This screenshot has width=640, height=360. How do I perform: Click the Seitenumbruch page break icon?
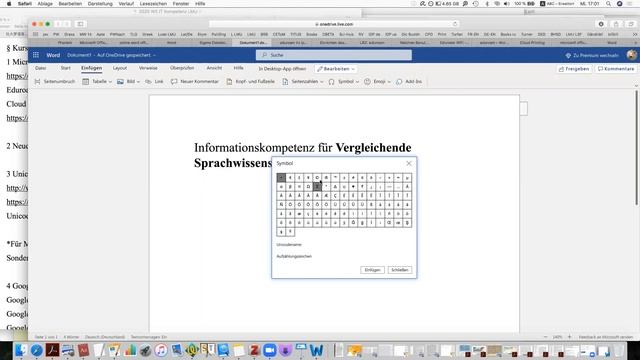click(x=38, y=82)
